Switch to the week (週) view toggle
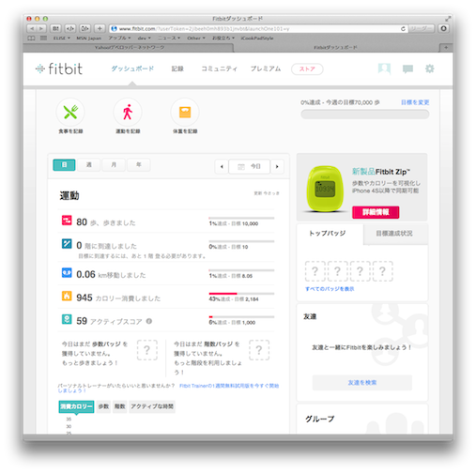 tap(89, 165)
